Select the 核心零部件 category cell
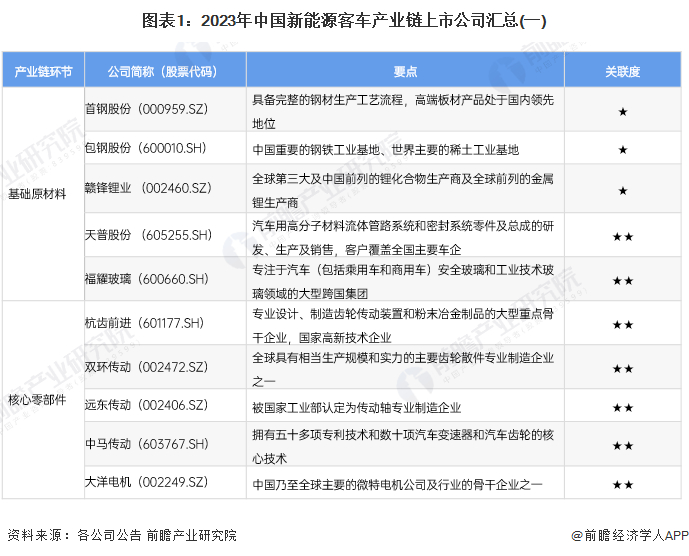Viewport: 689px width, 556px height. 43,400
